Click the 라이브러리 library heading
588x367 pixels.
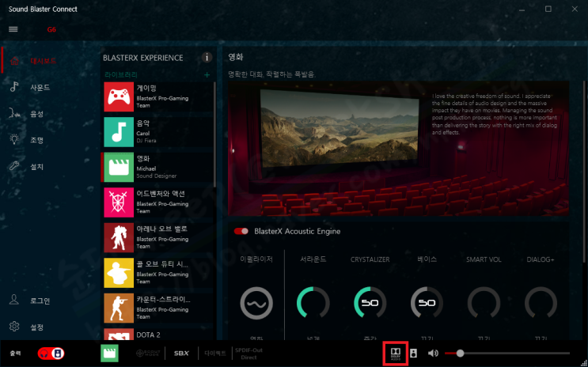click(x=121, y=75)
